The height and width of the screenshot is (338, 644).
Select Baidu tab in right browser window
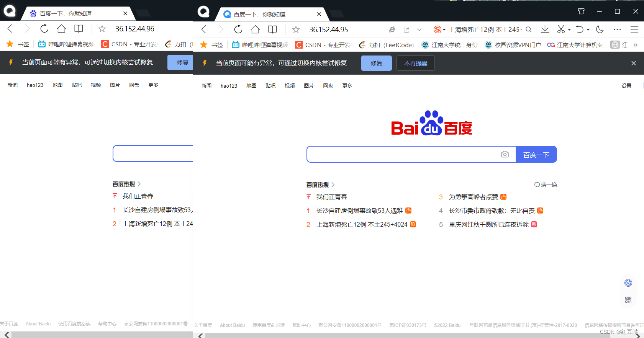(x=272, y=14)
